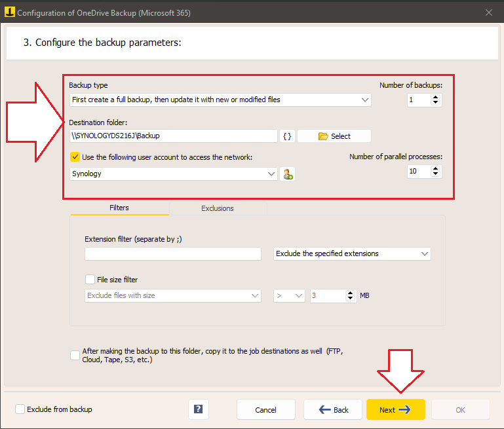504x429 pixels.
Task: Click the add user account icon
Action: (x=287, y=174)
